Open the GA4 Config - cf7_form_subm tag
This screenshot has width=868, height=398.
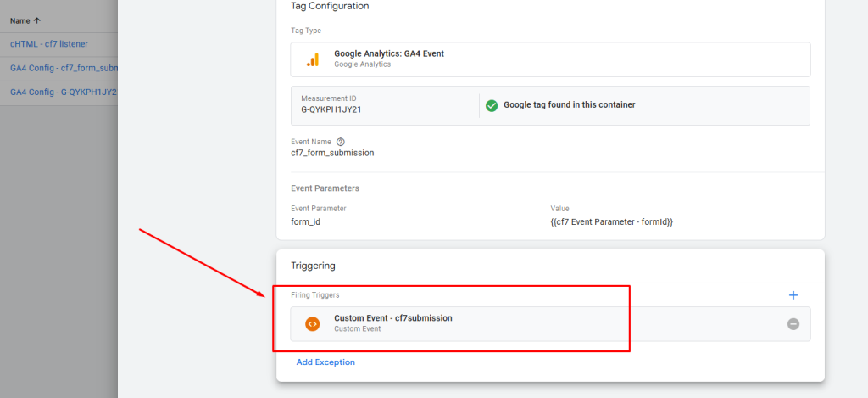click(x=64, y=68)
